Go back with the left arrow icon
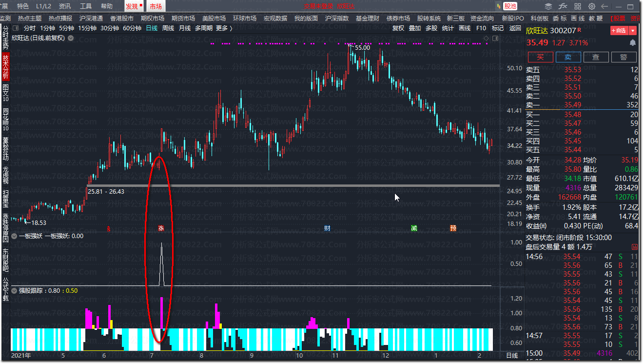644x364 pixels. [605, 6]
